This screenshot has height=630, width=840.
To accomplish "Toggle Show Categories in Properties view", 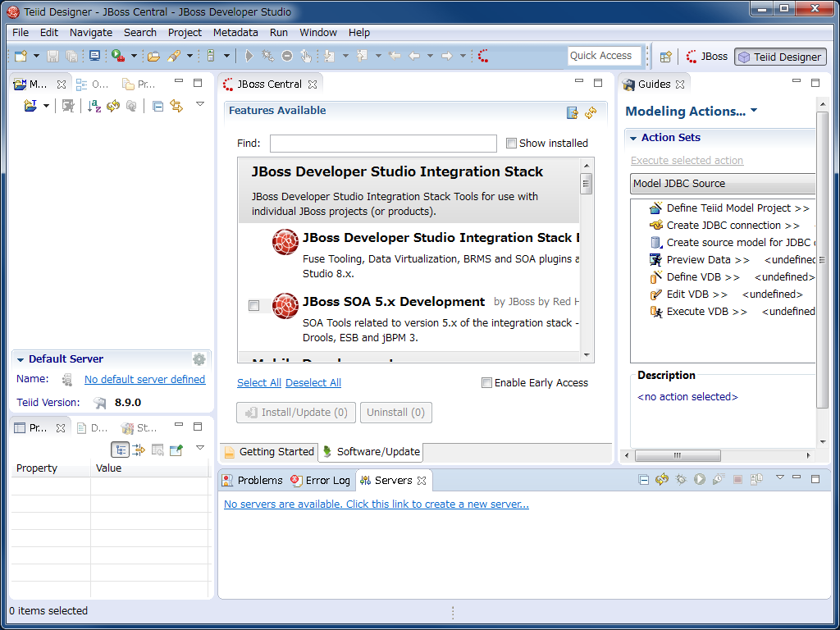I will coord(120,450).
